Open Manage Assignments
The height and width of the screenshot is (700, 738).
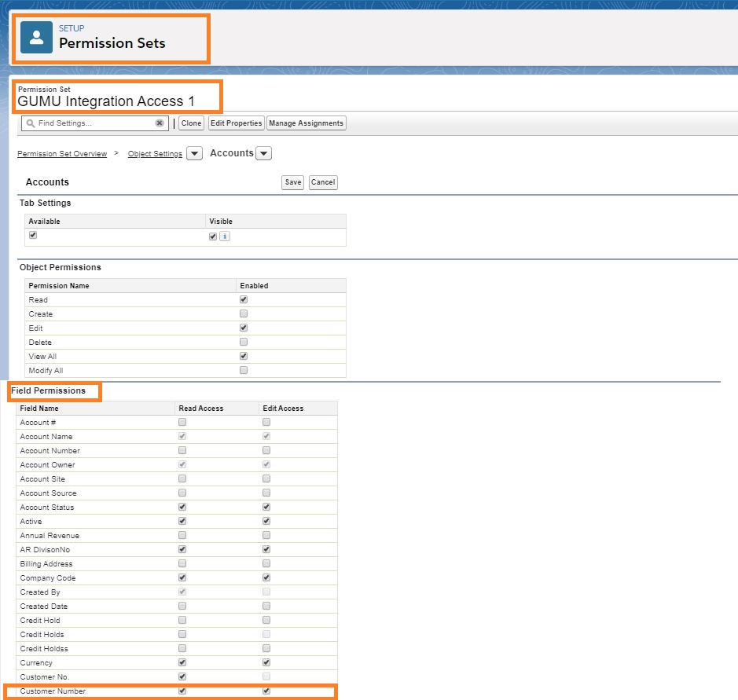click(x=306, y=123)
